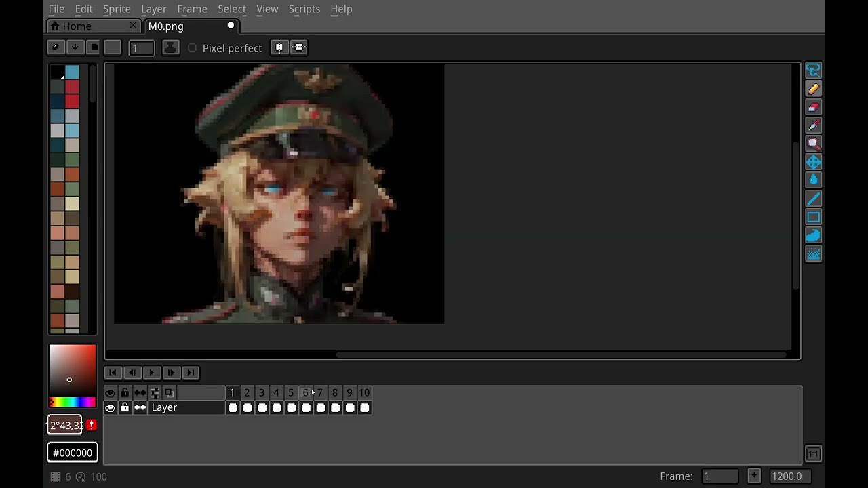Select the Move tool

(813, 162)
